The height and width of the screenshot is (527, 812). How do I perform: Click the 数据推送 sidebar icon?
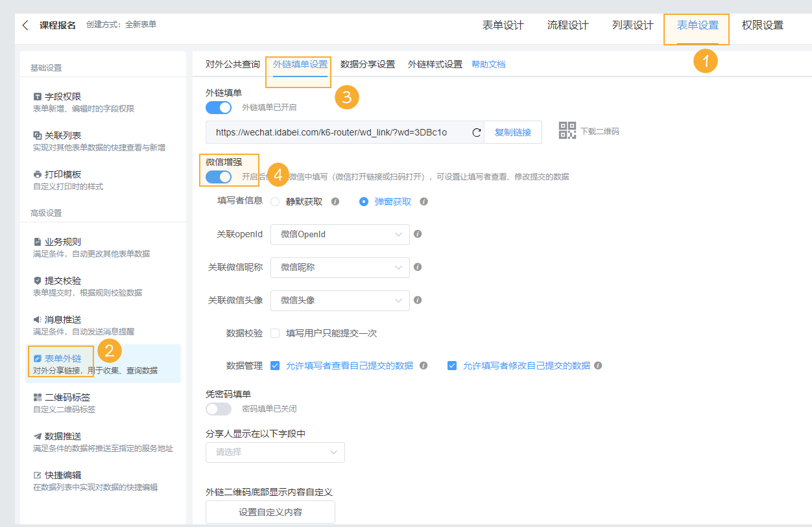(x=38, y=436)
